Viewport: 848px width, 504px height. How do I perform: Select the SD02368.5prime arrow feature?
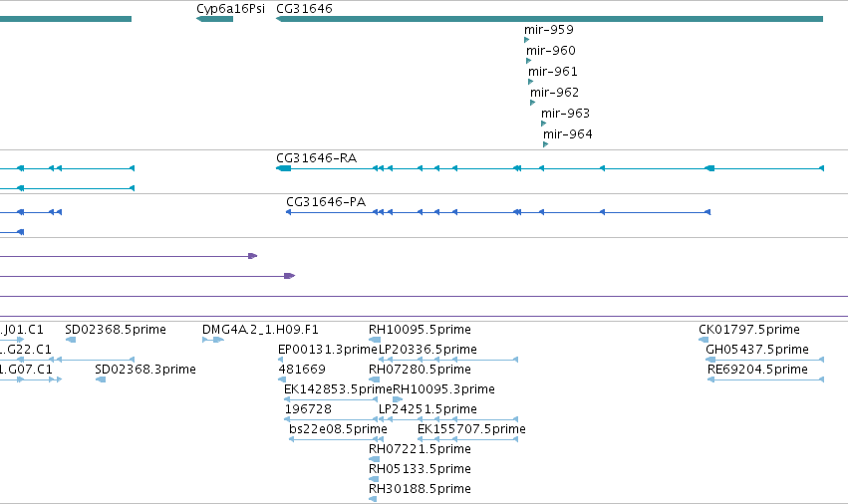[x=71, y=340]
